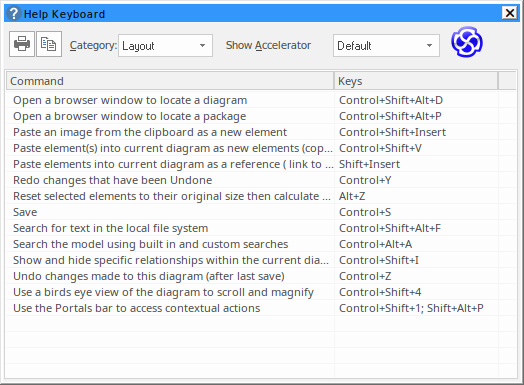
Task: Click the Print icon button
Action: (x=22, y=44)
